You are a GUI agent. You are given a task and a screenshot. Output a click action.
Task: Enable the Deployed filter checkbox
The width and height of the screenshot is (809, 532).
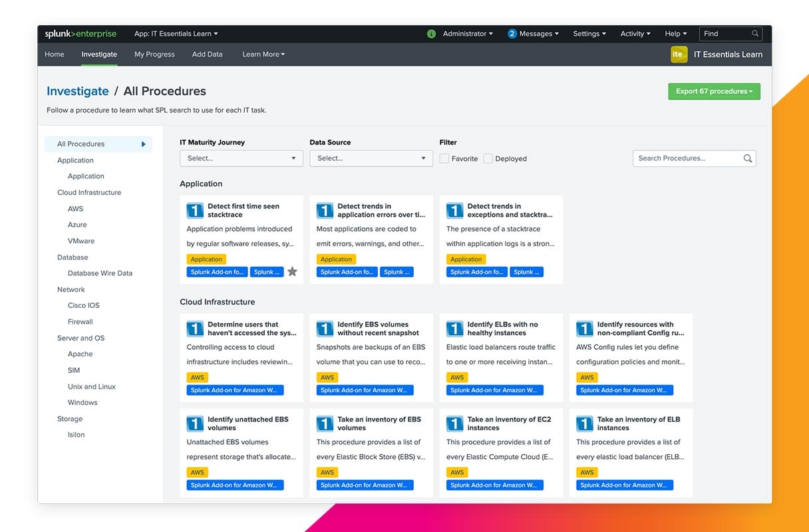[x=488, y=158]
